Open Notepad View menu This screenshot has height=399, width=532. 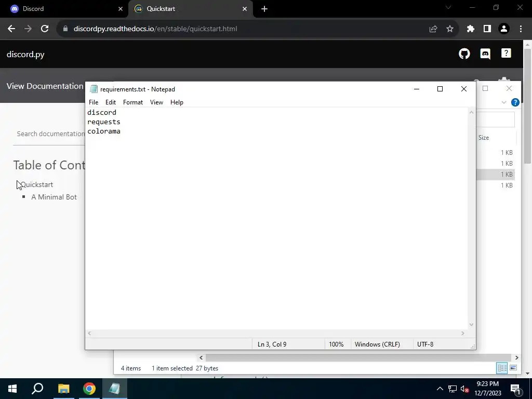point(156,102)
